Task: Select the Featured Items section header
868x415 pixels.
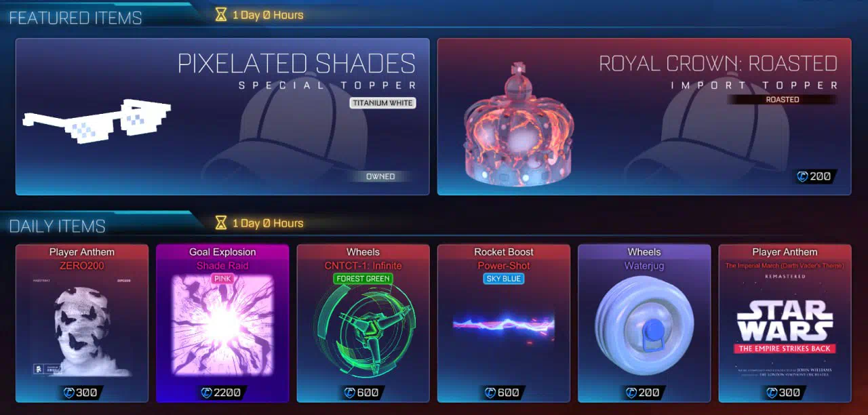Action: click(75, 18)
